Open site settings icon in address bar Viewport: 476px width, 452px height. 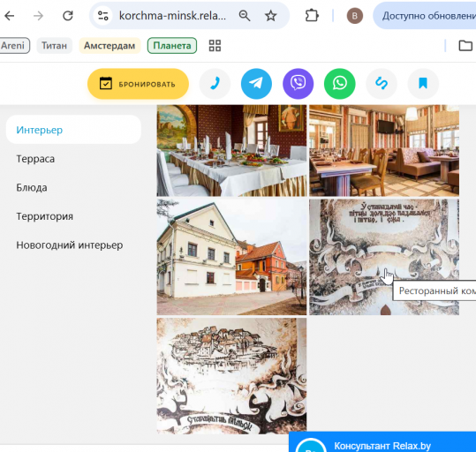[x=103, y=16]
